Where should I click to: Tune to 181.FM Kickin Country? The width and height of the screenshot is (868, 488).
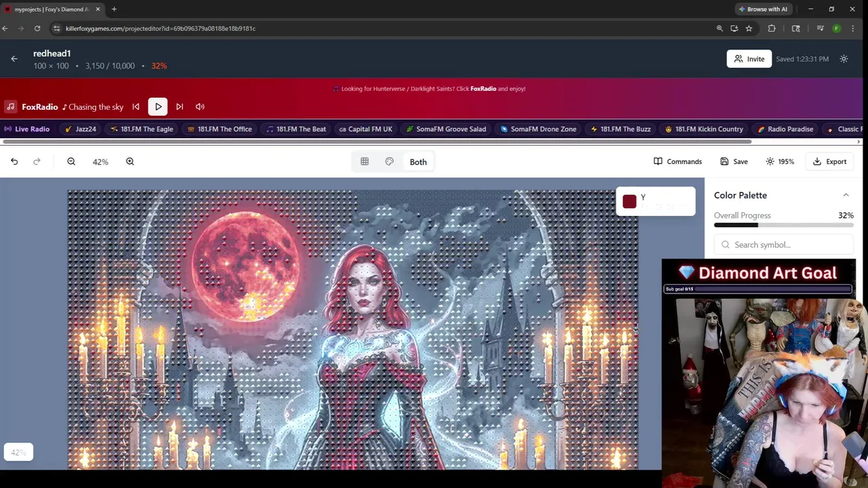coord(704,129)
